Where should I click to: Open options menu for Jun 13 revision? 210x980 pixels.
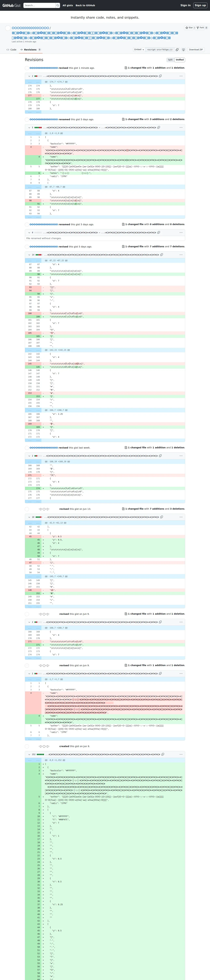coord(181,517)
